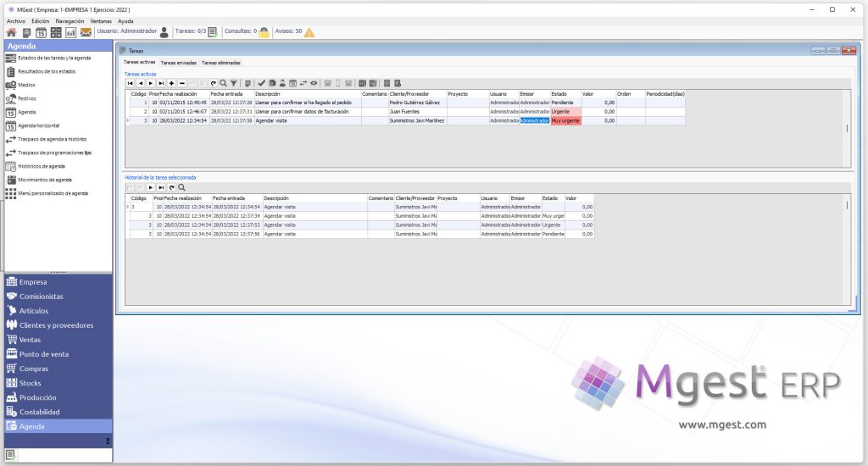Click the Consultas folder icon
Viewport: 868px width, 466px height.
tap(264, 33)
